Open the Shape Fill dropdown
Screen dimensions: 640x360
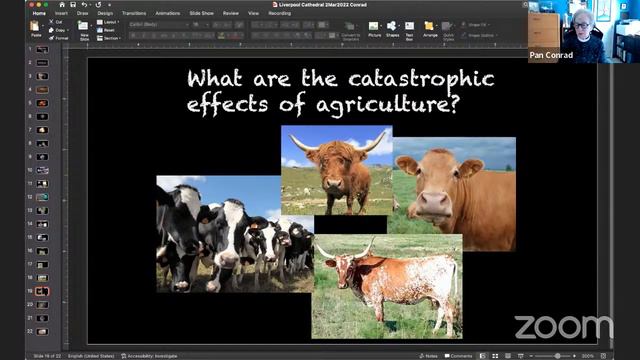click(x=475, y=25)
